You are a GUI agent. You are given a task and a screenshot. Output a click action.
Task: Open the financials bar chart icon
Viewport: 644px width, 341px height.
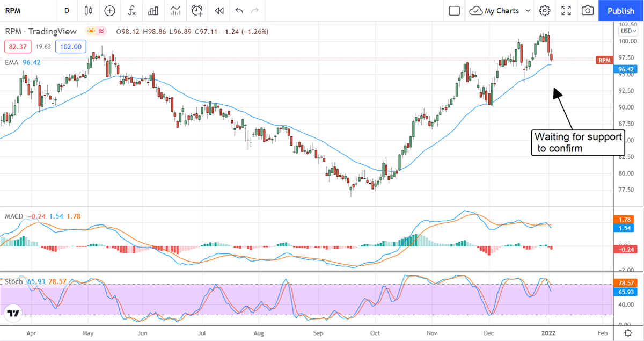coord(153,11)
